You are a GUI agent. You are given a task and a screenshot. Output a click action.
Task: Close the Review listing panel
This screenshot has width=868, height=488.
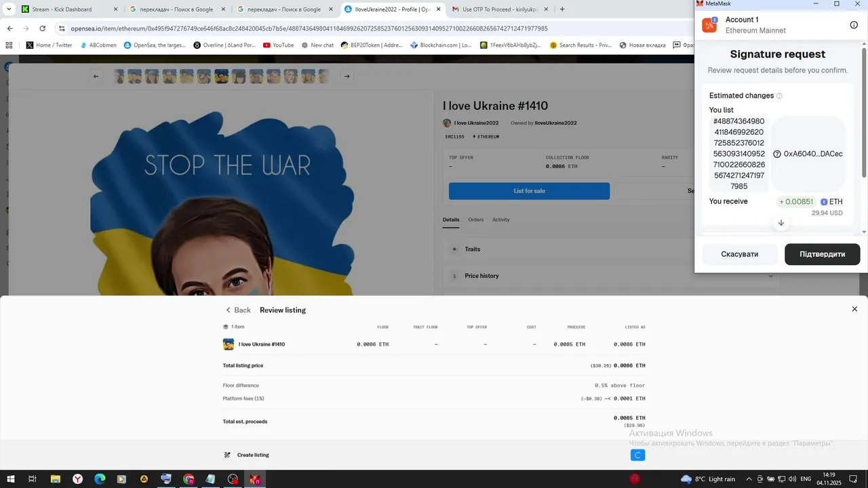click(854, 309)
